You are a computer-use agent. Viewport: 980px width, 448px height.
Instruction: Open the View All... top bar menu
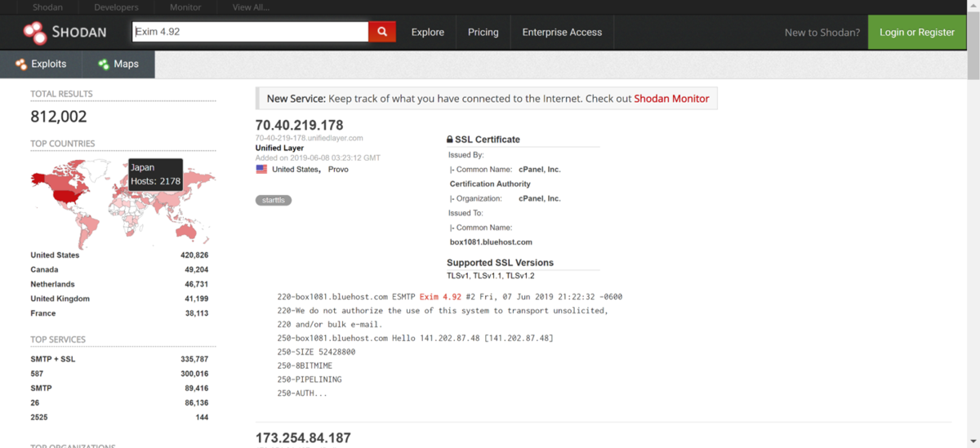(251, 7)
